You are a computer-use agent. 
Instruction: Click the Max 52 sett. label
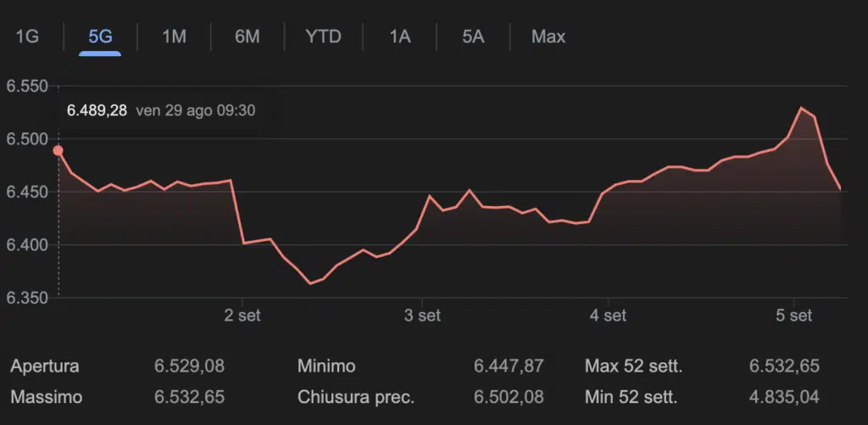pyautogui.click(x=633, y=366)
